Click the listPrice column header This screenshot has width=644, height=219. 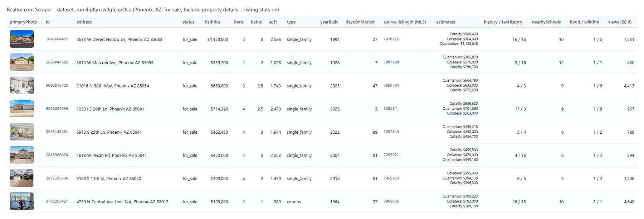[213, 22]
